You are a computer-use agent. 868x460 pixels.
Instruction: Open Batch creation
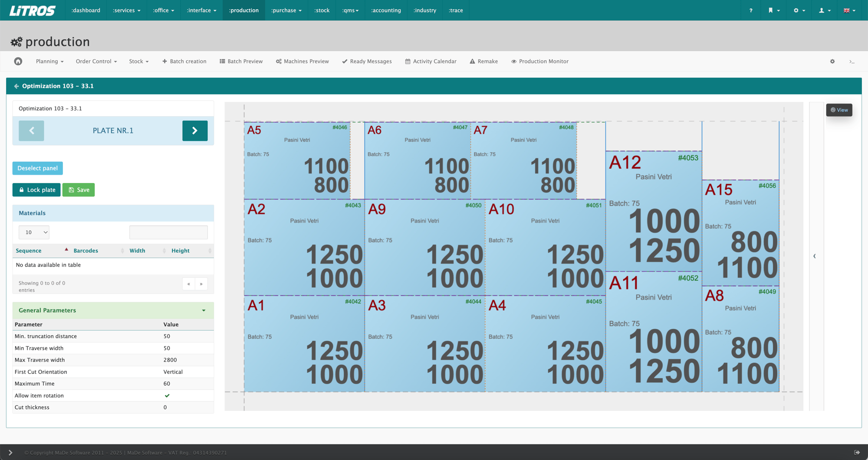(x=184, y=62)
